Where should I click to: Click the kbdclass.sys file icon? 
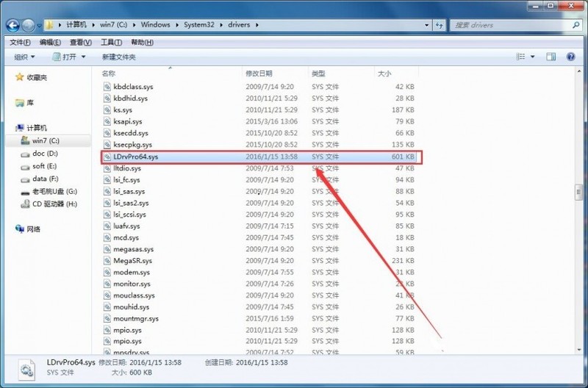tap(107, 87)
